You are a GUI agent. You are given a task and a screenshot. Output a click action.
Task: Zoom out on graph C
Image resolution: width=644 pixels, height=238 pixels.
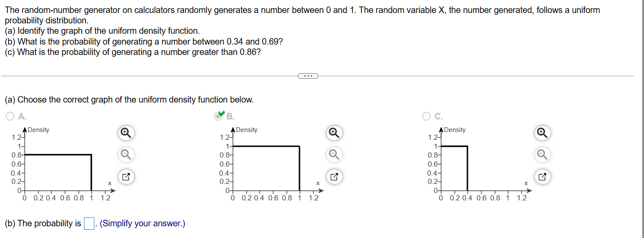pos(542,154)
